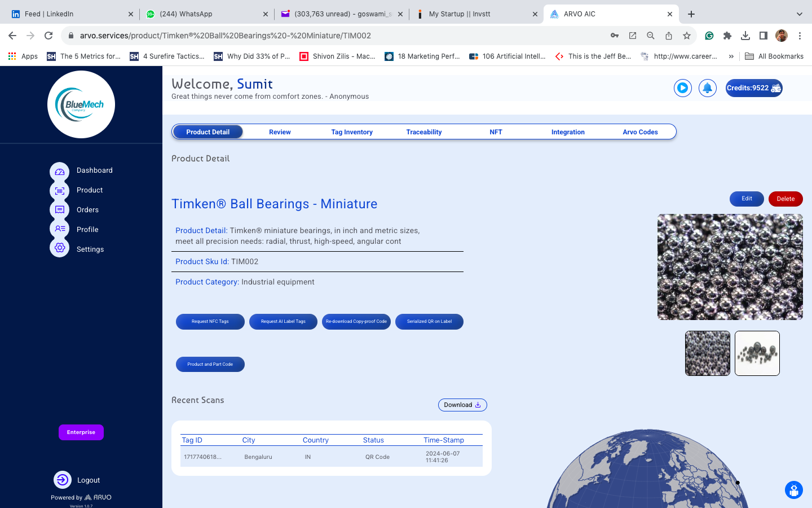Open the browser downloads icon

(x=745, y=36)
